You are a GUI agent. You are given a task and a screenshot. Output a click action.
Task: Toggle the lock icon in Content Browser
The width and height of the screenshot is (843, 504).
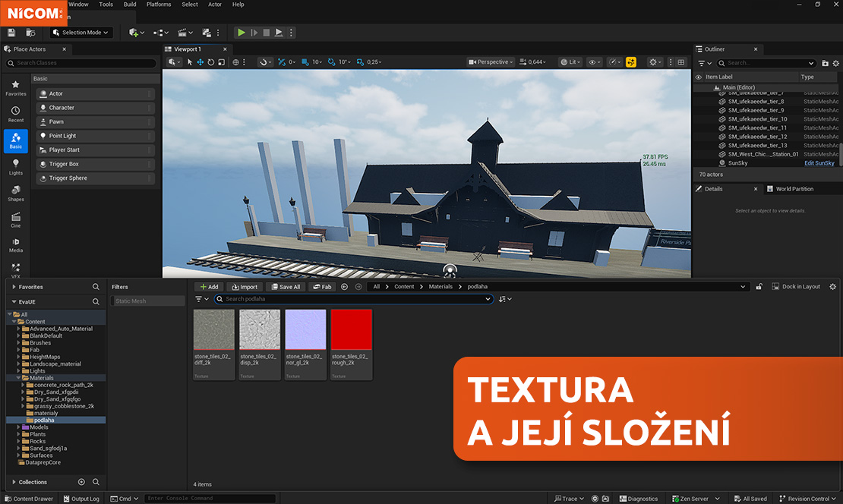click(759, 287)
